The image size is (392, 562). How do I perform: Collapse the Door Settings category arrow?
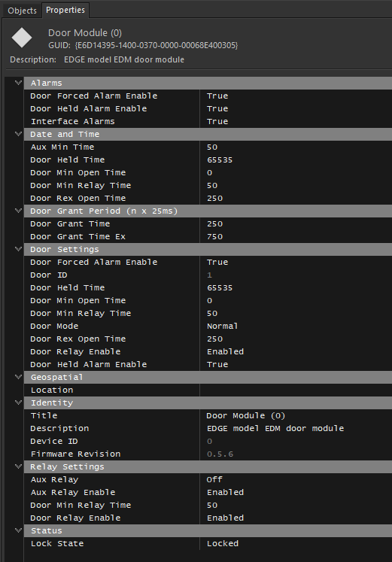(x=18, y=249)
